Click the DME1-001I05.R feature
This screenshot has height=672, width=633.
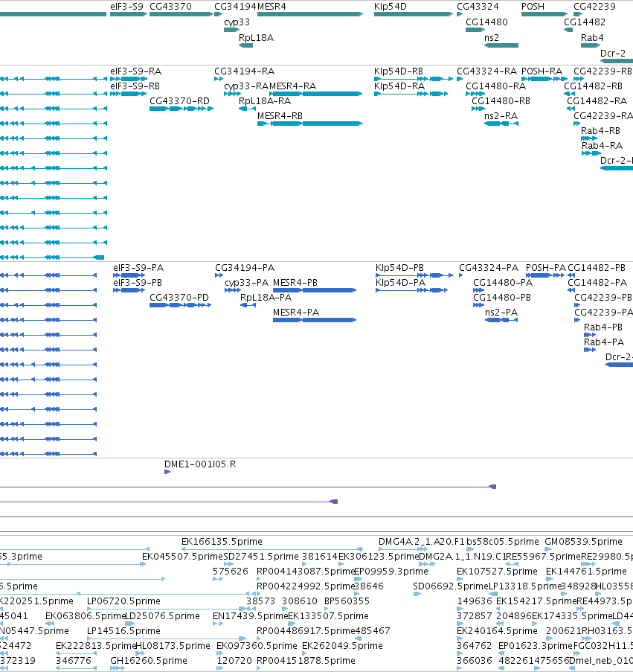[x=167, y=472]
